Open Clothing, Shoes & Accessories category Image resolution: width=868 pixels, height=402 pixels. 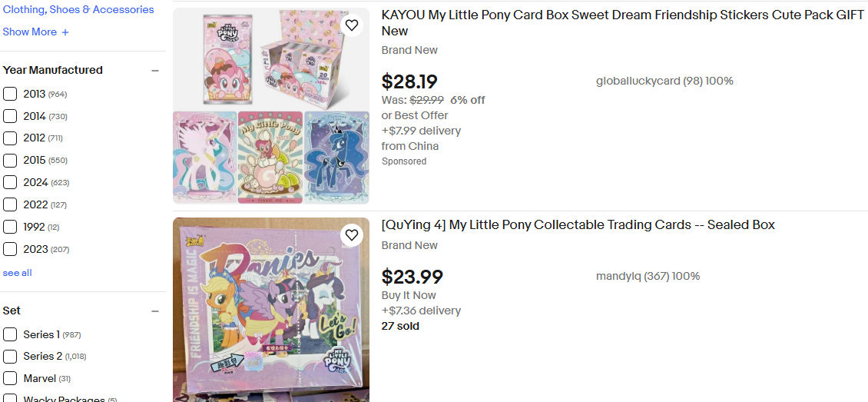coord(78,10)
